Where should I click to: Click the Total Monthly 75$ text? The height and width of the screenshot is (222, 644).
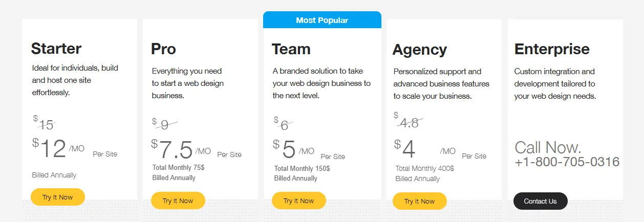pyautogui.click(x=178, y=167)
